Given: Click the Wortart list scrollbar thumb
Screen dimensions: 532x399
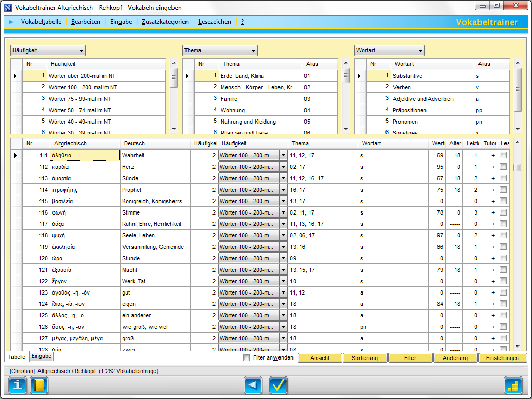Looking at the screenshot, I should pos(518,89).
